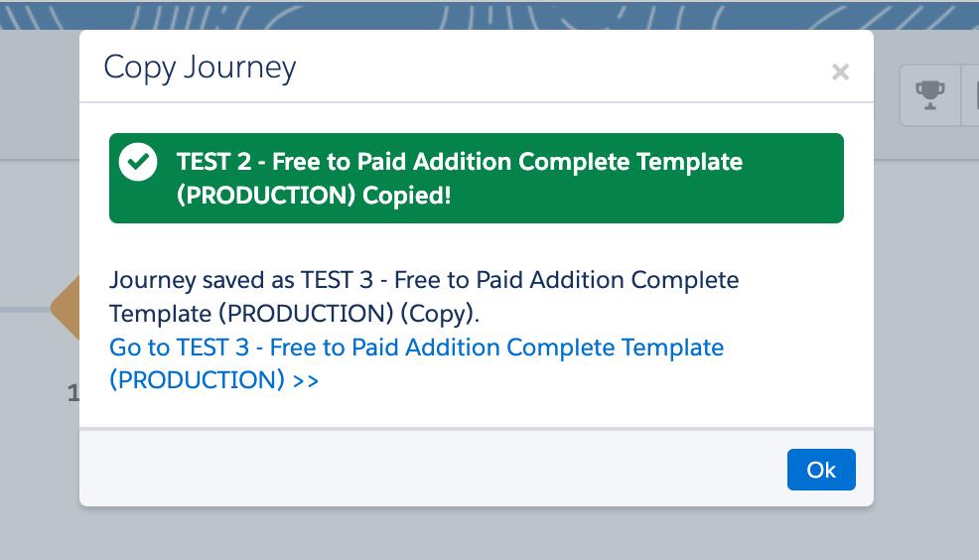979x560 pixels.
Task: Click the orange diamond journey node
Action: point(66,308)
